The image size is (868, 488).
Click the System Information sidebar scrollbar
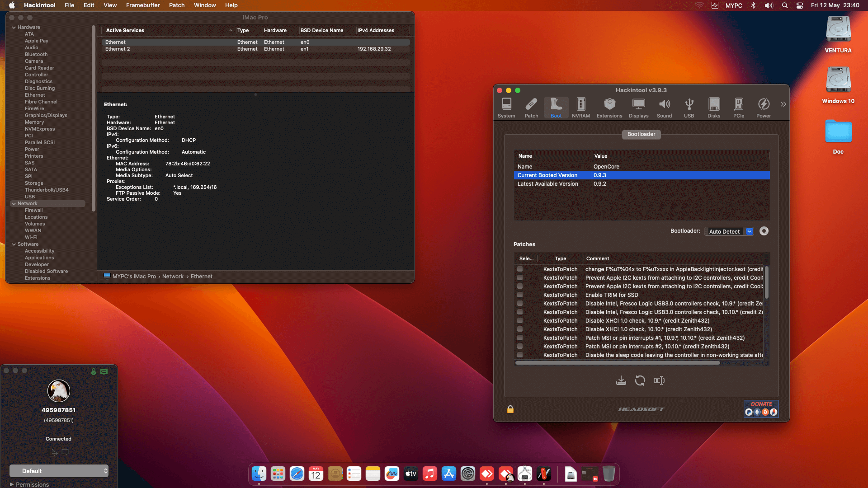pyautogui.click(x=94, y=118)
